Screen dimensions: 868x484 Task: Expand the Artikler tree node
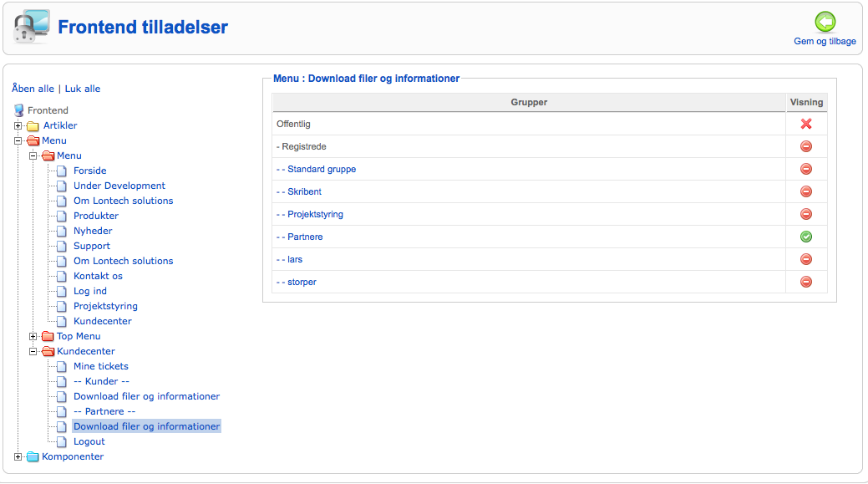[x=18, y=126]
